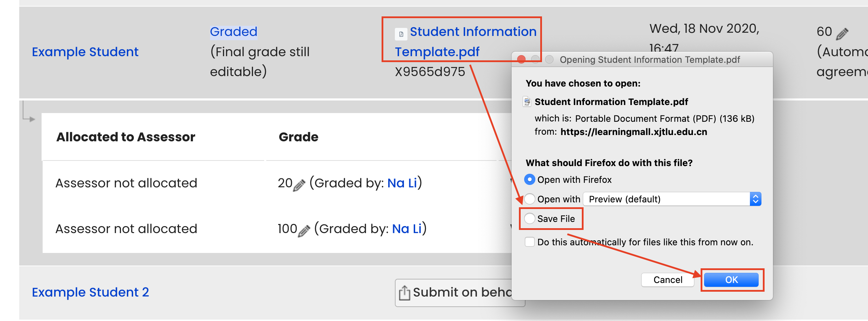Open Student Information Template.pdf link
This screenshot has width=868, height=321.
[465, 42]
